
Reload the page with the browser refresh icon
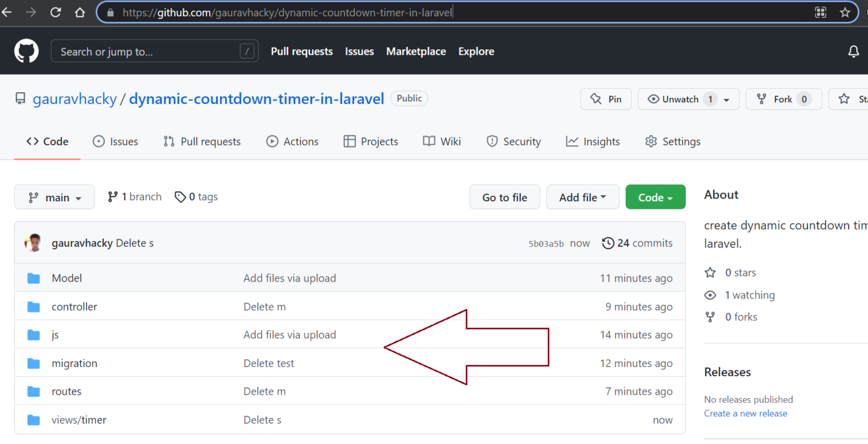point(55,12)
